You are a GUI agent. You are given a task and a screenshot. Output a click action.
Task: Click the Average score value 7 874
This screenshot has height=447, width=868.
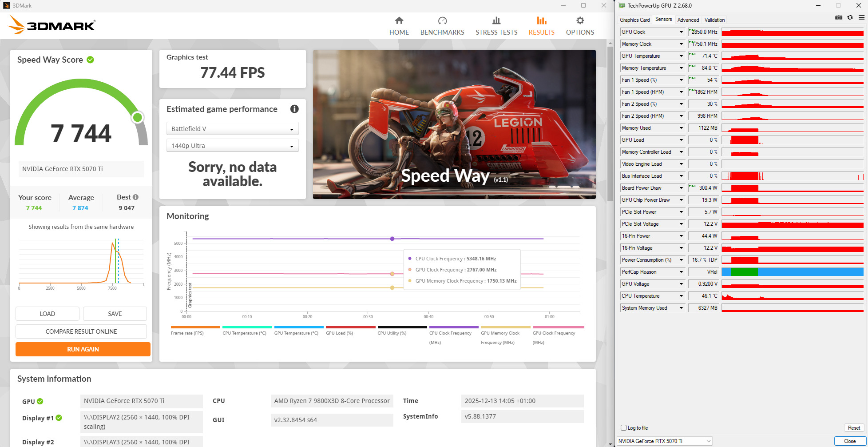pyautogui.click(x=80, y=208)
